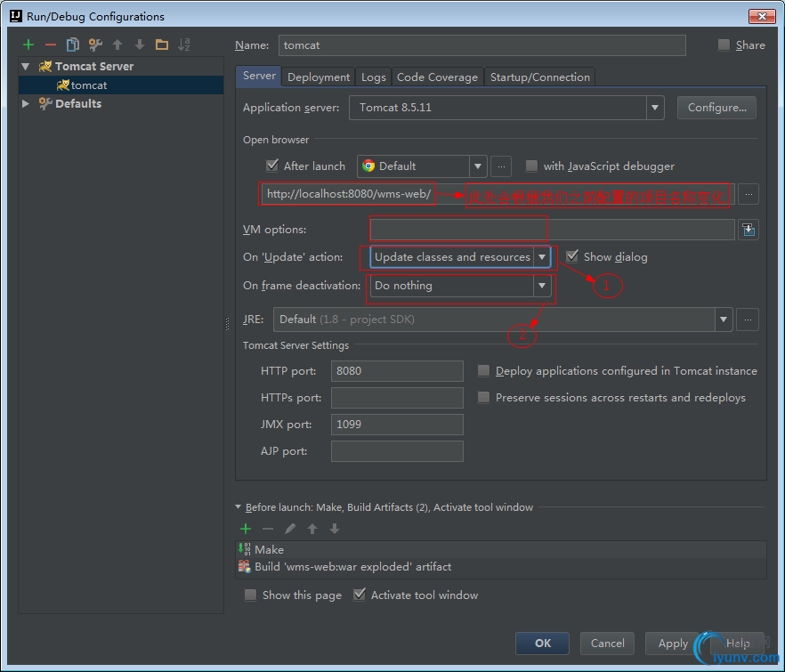Image resolution: width=785 pixels, height=672 pixels.
Task: Click the sort configurations alphabetically icon
Action: [184, 45]
